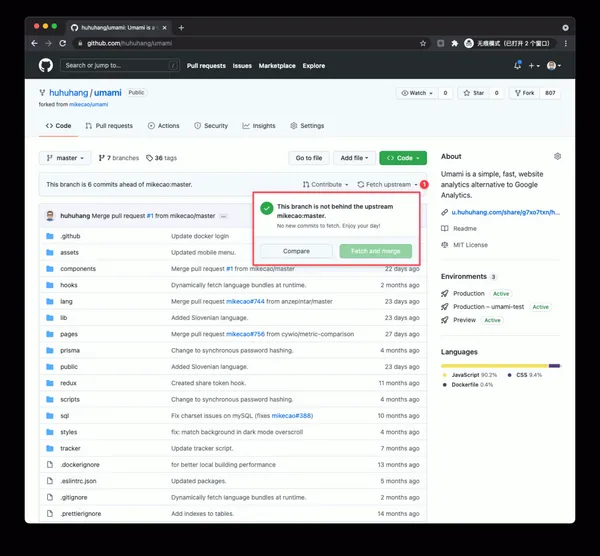The image size is (600, 556).
Task: Open the master branch dropdown
Action: (x=65, y=158)
